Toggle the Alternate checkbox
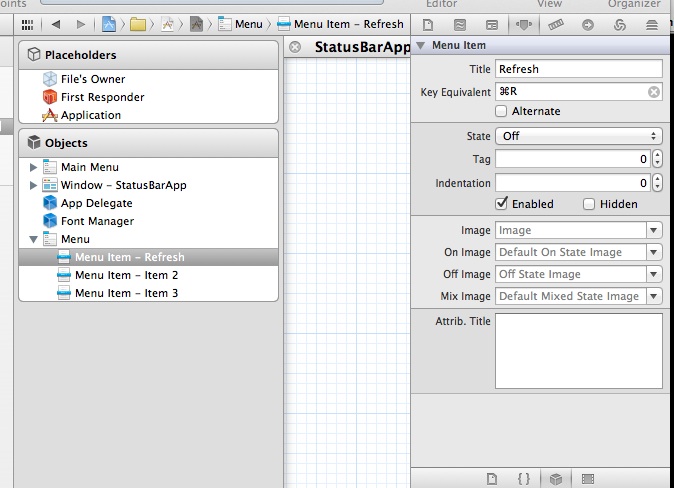Viewport: 674px width, 488px height. tap(501, 111)
